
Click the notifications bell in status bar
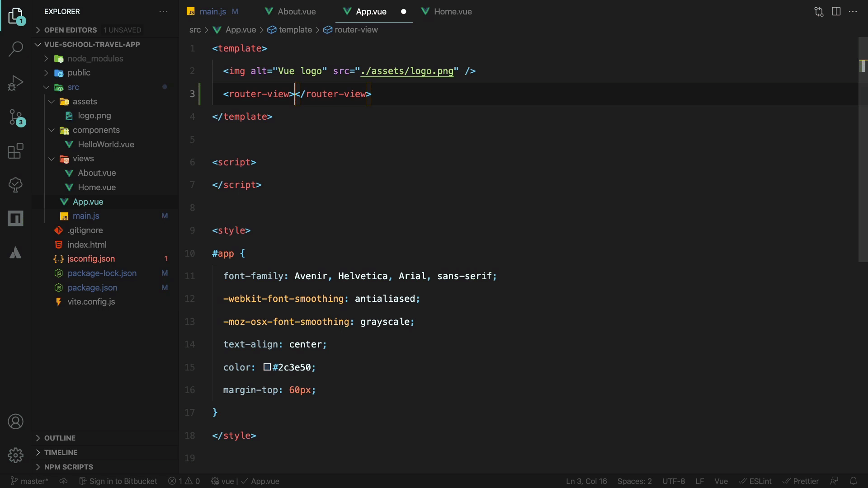point(853,481)
